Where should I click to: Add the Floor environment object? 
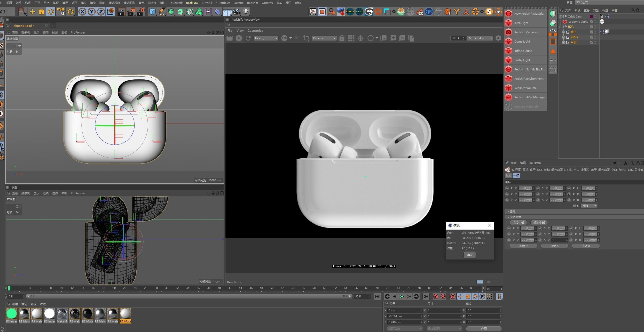tap(227, 12)
